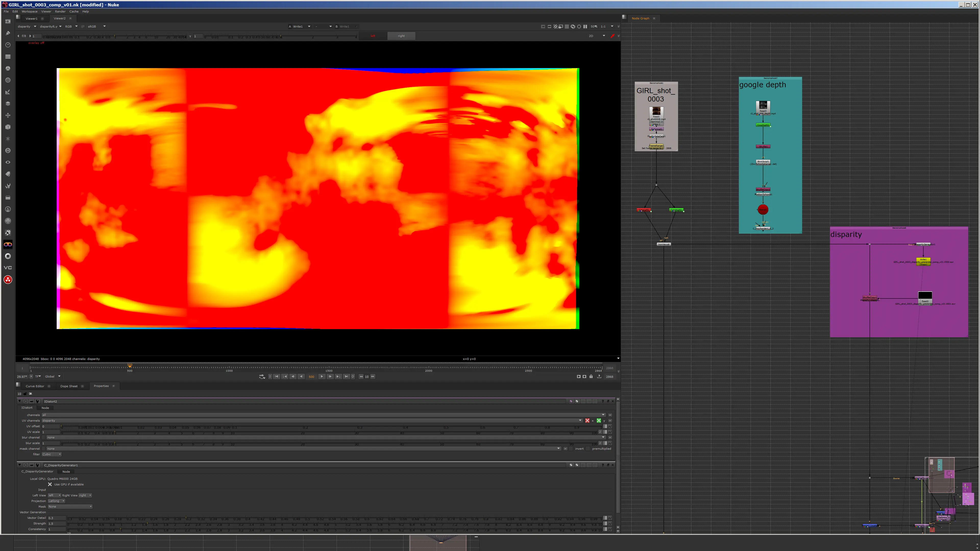Jump to the first frame
Screen dimensions: 980x551
277,377
